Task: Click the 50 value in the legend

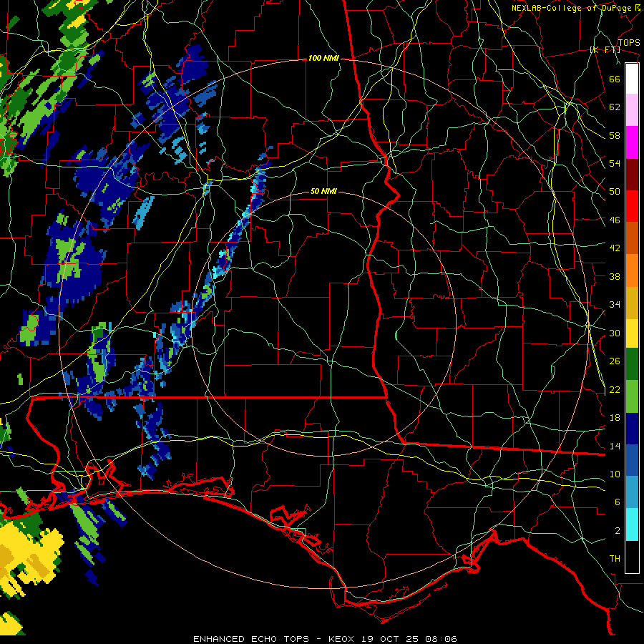Action: pos(615,192)
